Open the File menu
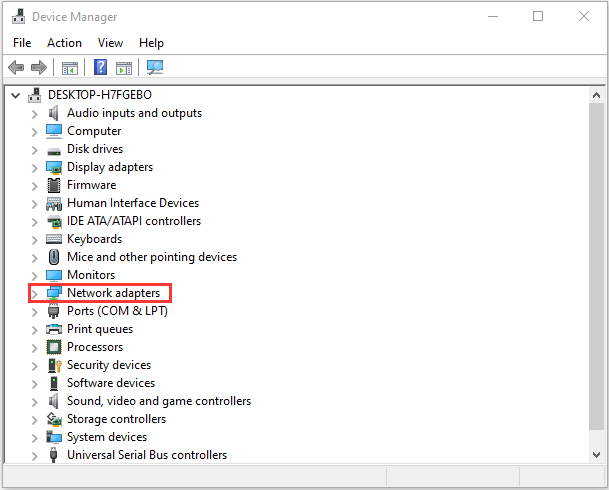This screenshot has height=490, width=609. point(22,43)
